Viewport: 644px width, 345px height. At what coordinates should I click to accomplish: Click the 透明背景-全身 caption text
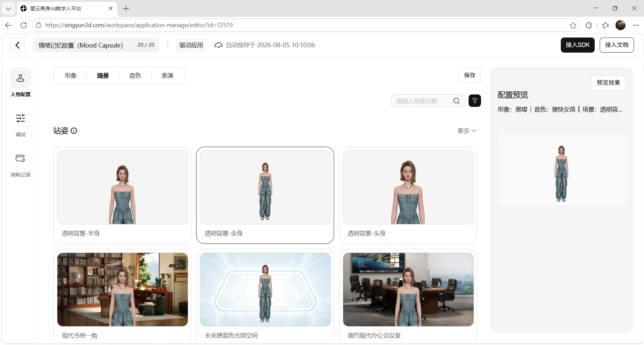(x=224, y=233)
